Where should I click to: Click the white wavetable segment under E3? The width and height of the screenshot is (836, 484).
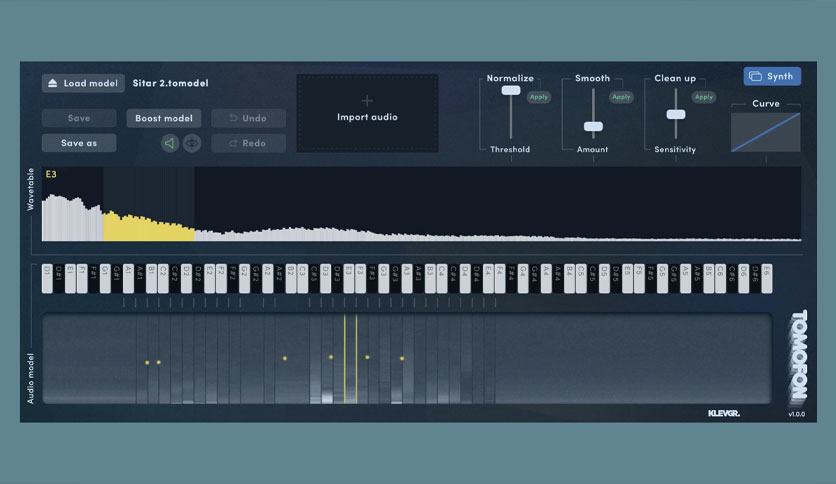tap(73, 219)
